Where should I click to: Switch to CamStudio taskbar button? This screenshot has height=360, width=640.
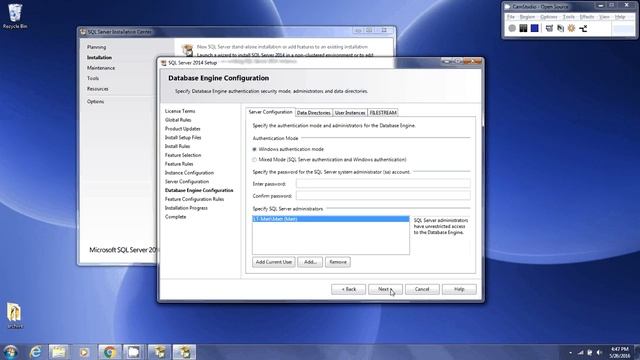(x=134, y=351)
